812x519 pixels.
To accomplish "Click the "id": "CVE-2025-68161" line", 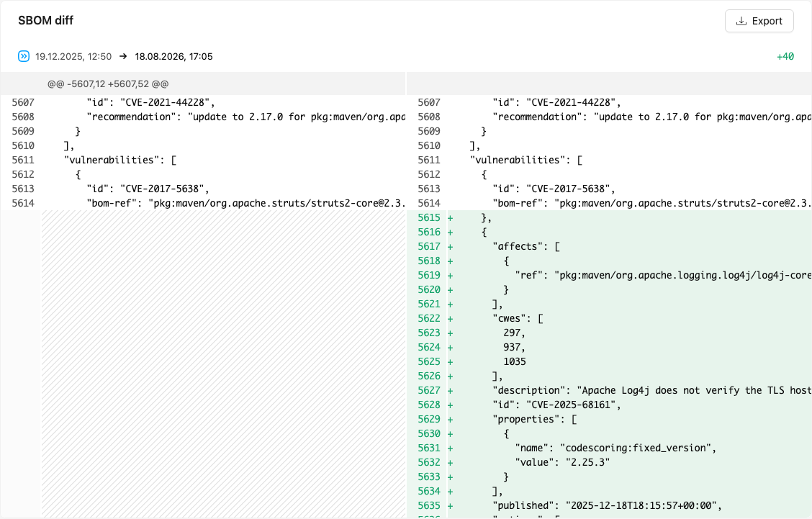I will point(556,405).
